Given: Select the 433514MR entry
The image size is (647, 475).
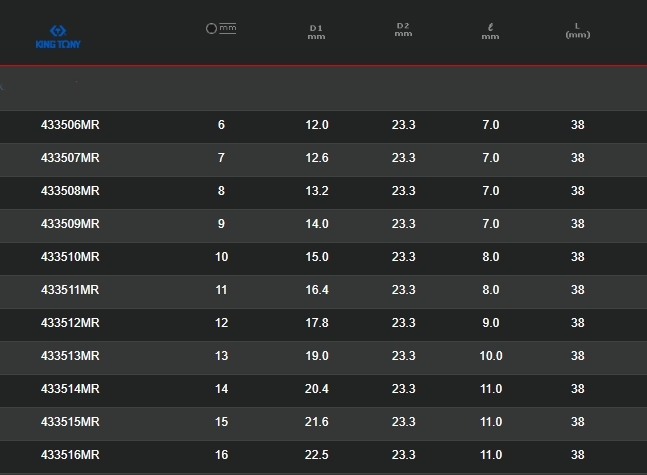Looking at the screenshot, I should (70, 389).
